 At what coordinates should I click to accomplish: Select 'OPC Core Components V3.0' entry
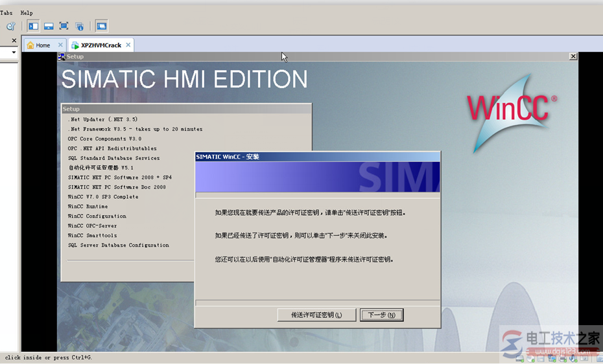tap(104, 139)
